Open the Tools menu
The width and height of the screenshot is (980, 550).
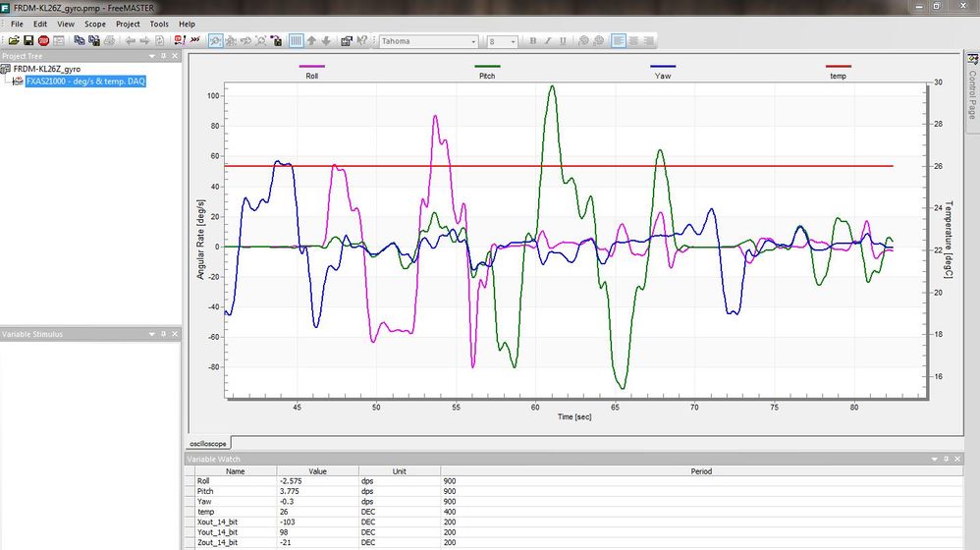click(x=159, y=24)
